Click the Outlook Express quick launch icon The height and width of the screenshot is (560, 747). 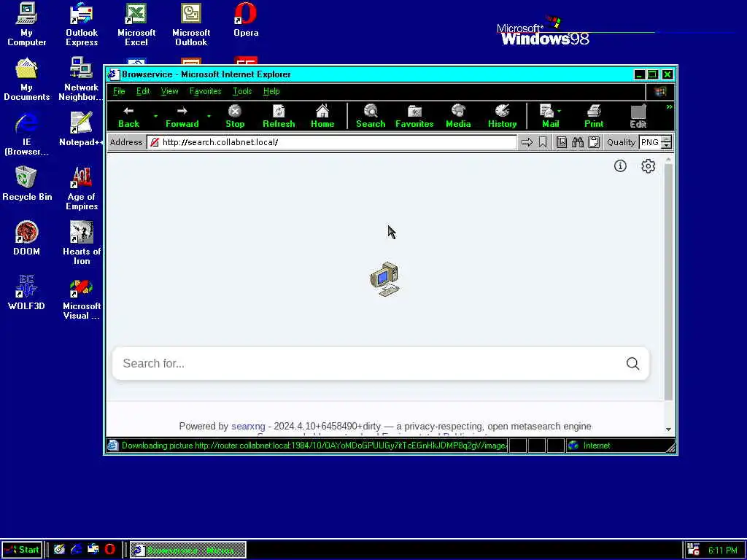93,550
